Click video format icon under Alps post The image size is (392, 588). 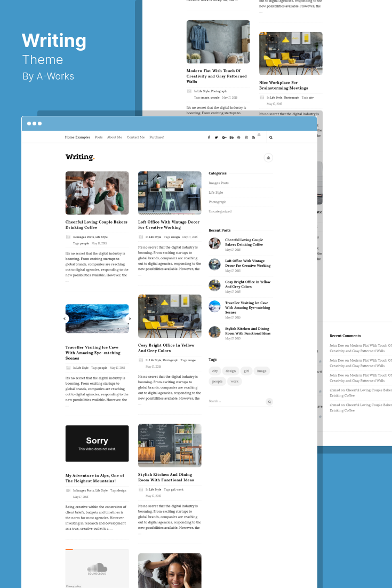click(68, 490)
